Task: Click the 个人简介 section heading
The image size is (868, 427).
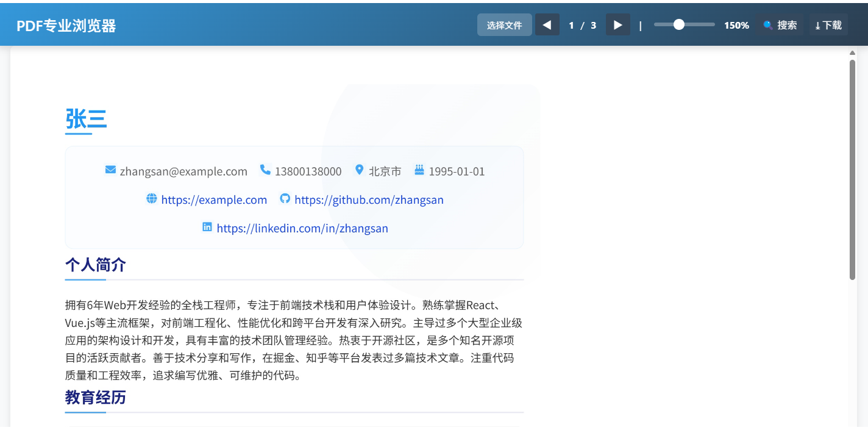Action: pos(96,265)
